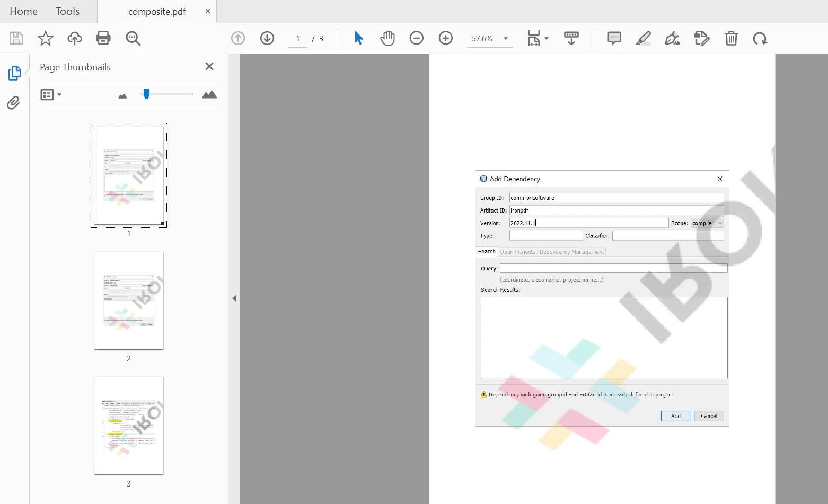
Task: Select the page 3 thumbnail
Action: (129, 426)
